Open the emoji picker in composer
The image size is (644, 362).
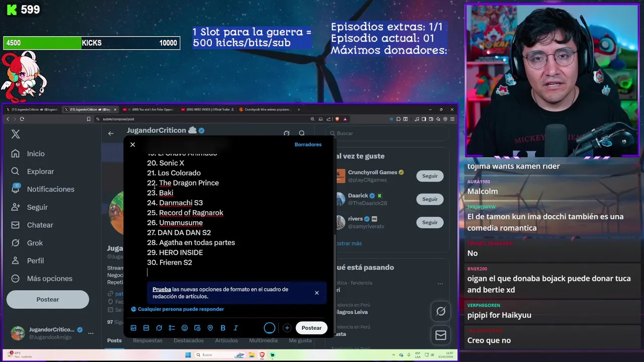[x=185, y=328]
